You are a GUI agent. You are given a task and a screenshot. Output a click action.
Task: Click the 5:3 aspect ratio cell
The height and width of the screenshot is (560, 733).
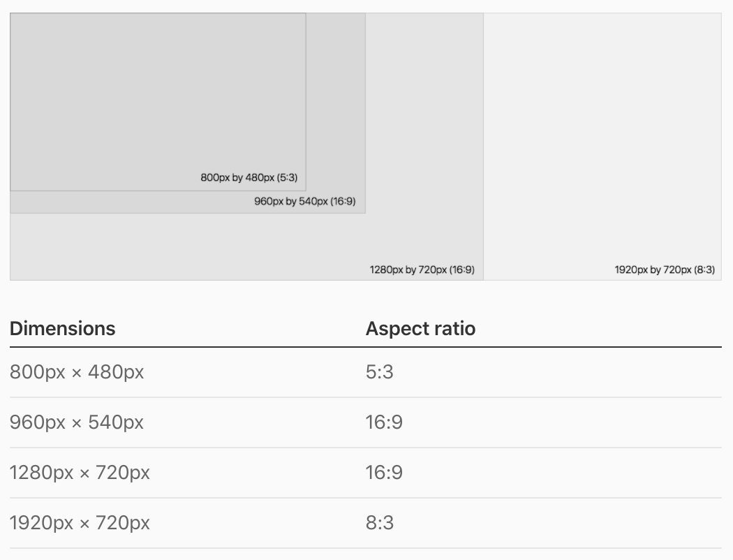pyautogui.click(x=380, y=372)
